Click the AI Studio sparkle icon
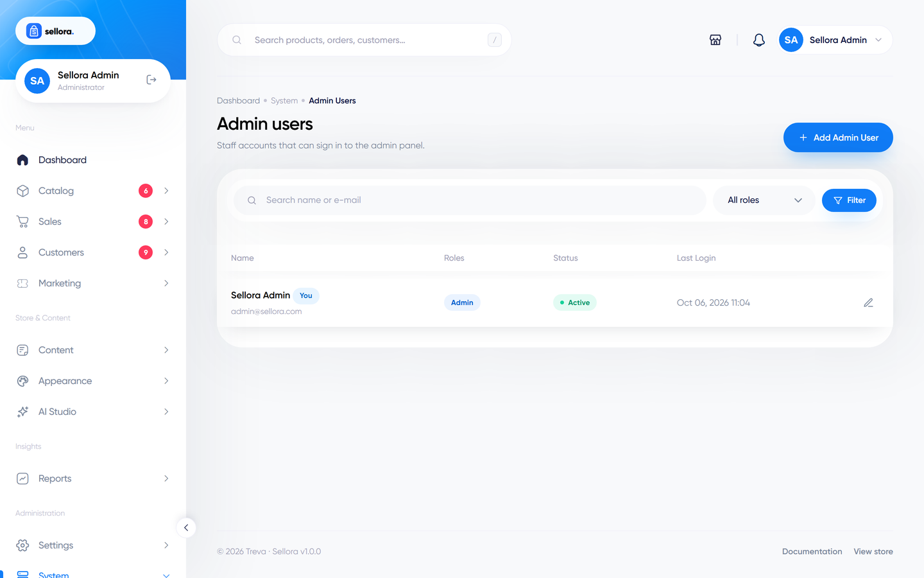The width and height of the screenshot is (924, 578). (22, 412)
